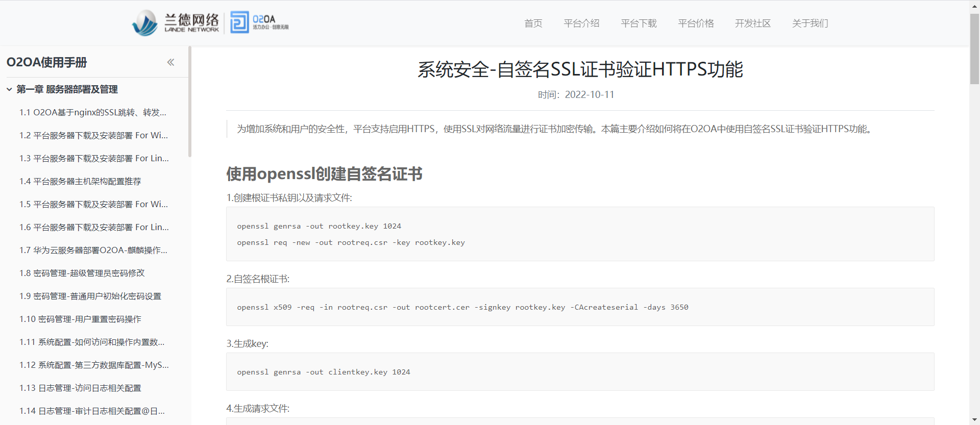Click the date 2022-10-11
The width and height of the screenshot is (980, 425).
[590, 95]
